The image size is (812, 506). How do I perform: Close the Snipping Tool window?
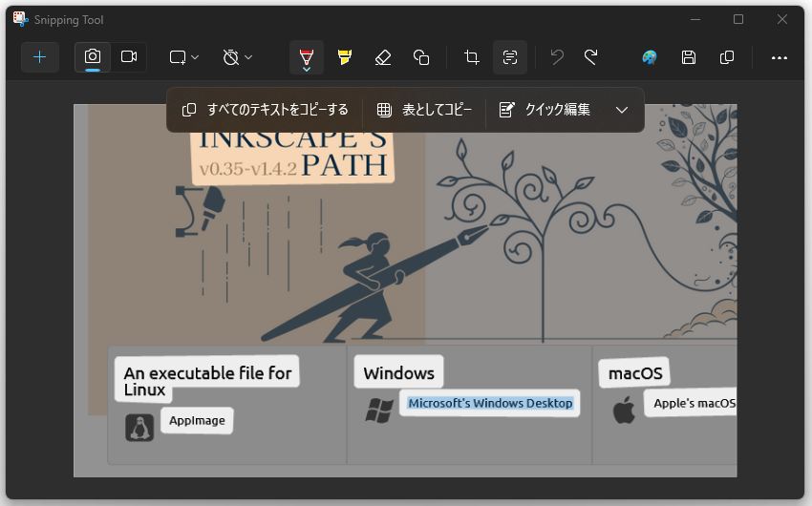(782, 19)
